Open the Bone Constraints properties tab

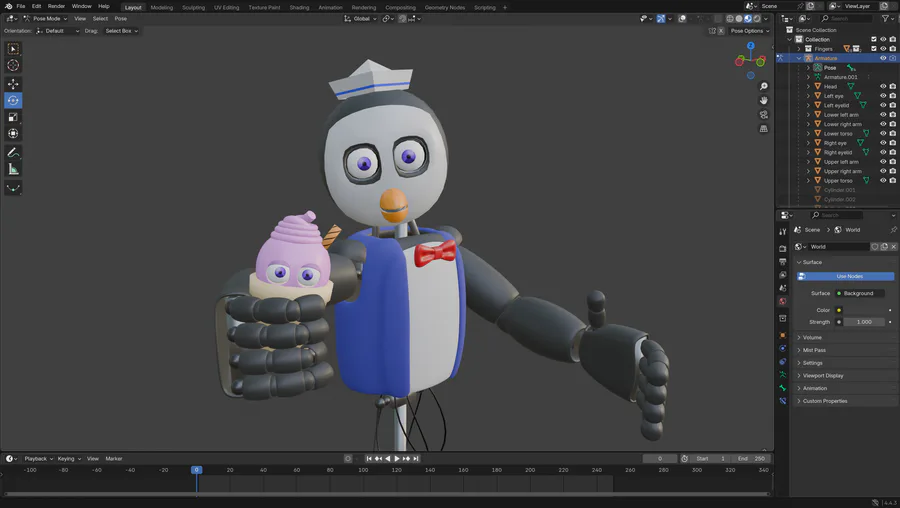[x=783, y=401]
